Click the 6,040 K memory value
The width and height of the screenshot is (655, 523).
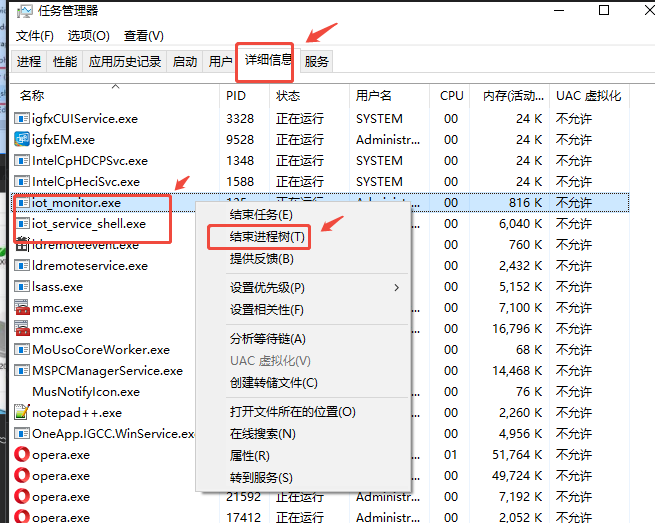tap(520, 223)
